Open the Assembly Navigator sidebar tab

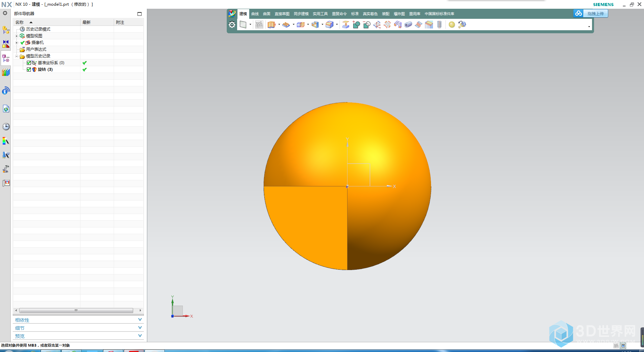point(6,30)
